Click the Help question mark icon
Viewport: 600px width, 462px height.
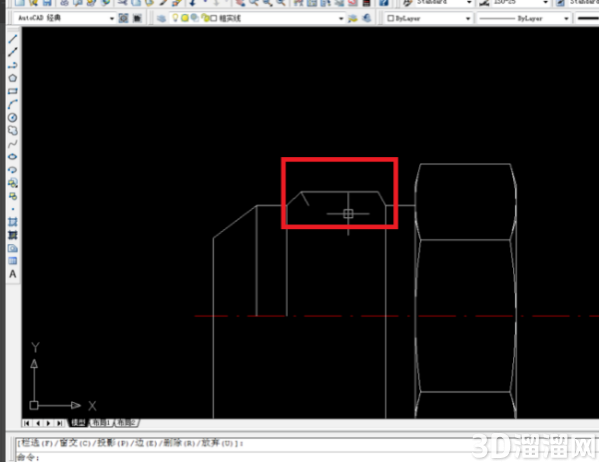(383, 3)
